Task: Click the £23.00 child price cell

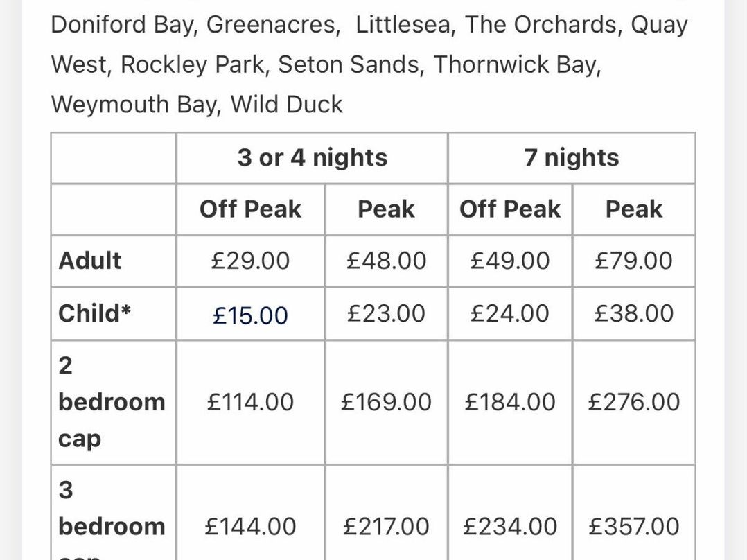Action: (x=386, y=313)
